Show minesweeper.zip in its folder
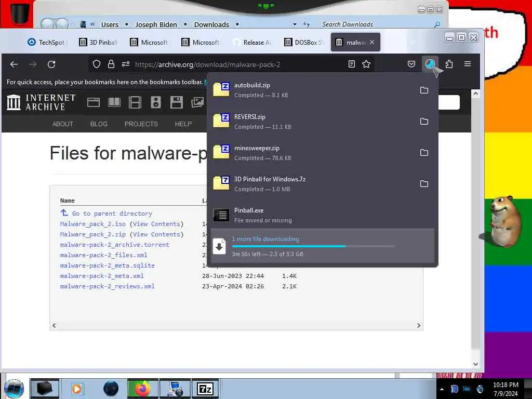 (x=424, y=153)
